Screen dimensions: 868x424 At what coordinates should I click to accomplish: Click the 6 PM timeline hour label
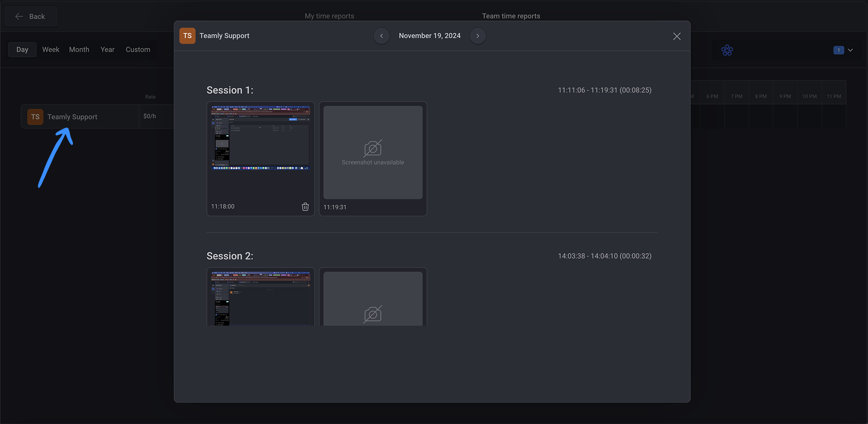coord(712,96)
